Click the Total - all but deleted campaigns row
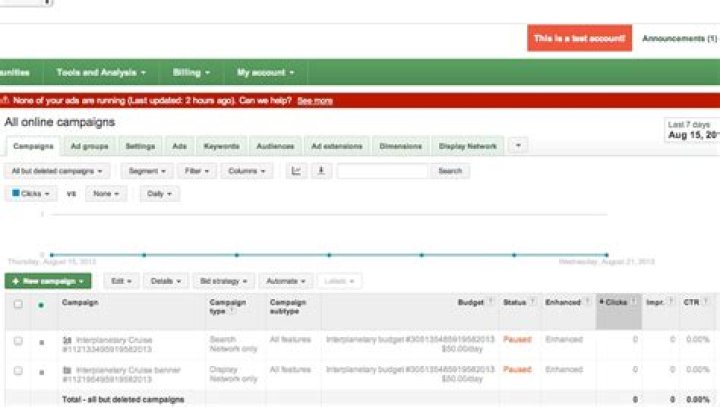This screenshot has width=720, height=407. tap(362, 399)
